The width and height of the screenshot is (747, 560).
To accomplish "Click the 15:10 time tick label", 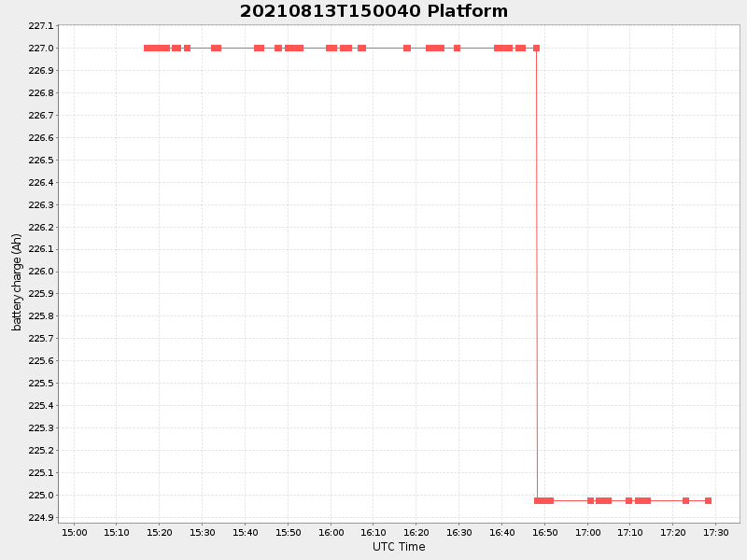I will 117,532.
